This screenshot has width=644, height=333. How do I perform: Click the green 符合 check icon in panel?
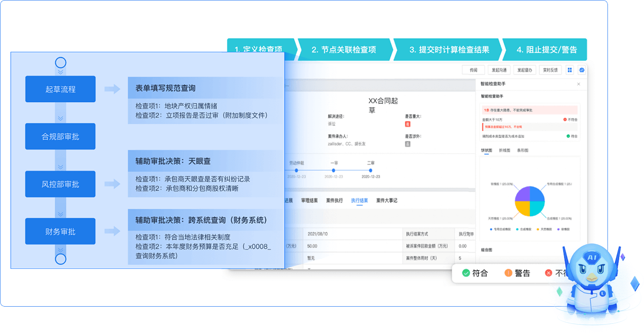(568, 136)
